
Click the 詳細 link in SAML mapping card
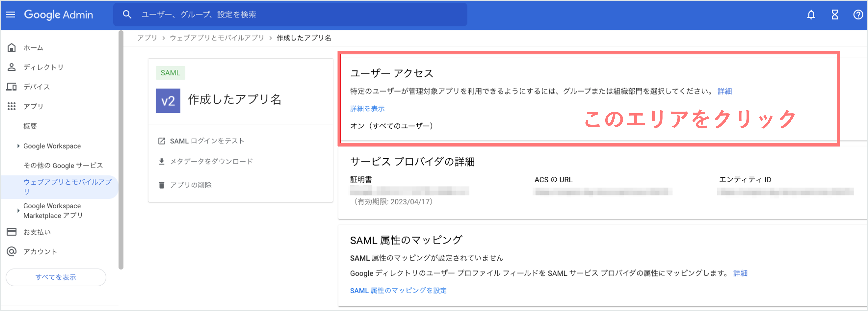tap(740, 273)
